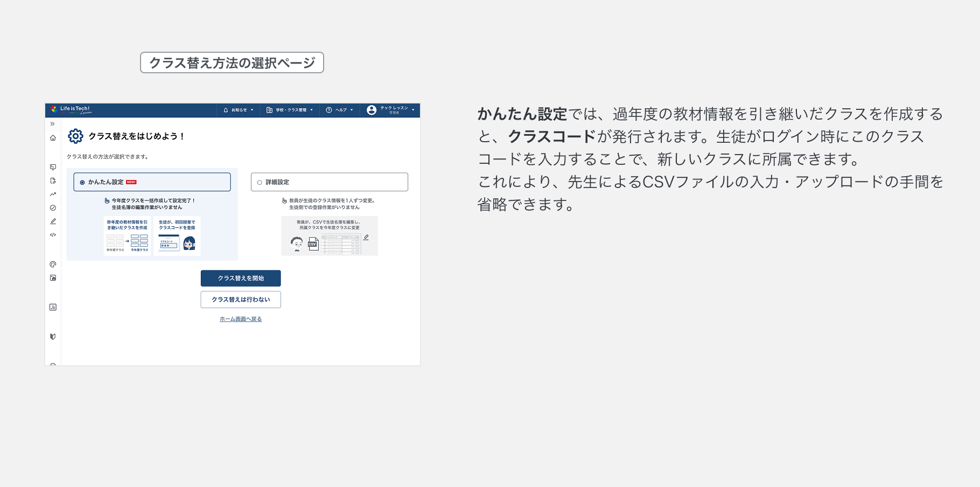
Task: Follow the ホーム画面へ戻る link
Action: coord(240,318)
